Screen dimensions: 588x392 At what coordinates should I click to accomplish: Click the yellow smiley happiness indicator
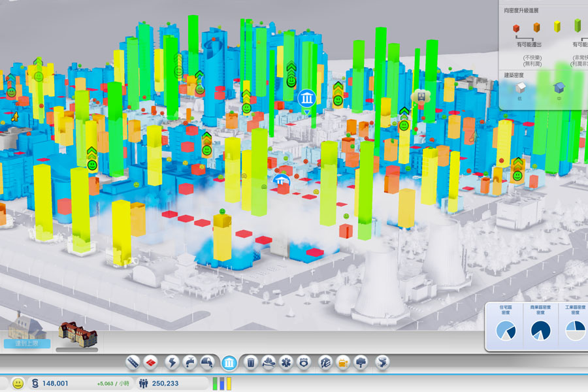pyautogui.click(x=18, y=384)
